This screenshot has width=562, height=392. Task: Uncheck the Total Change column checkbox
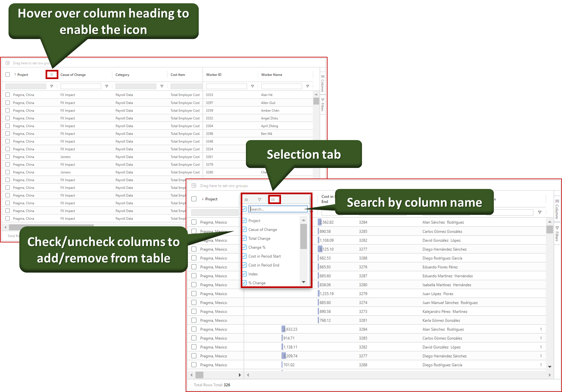(244, 238)
